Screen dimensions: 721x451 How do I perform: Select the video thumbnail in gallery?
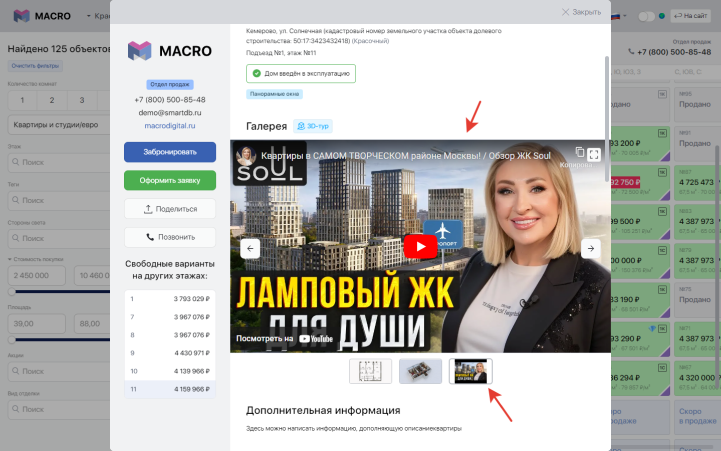[x=470, y=371]
